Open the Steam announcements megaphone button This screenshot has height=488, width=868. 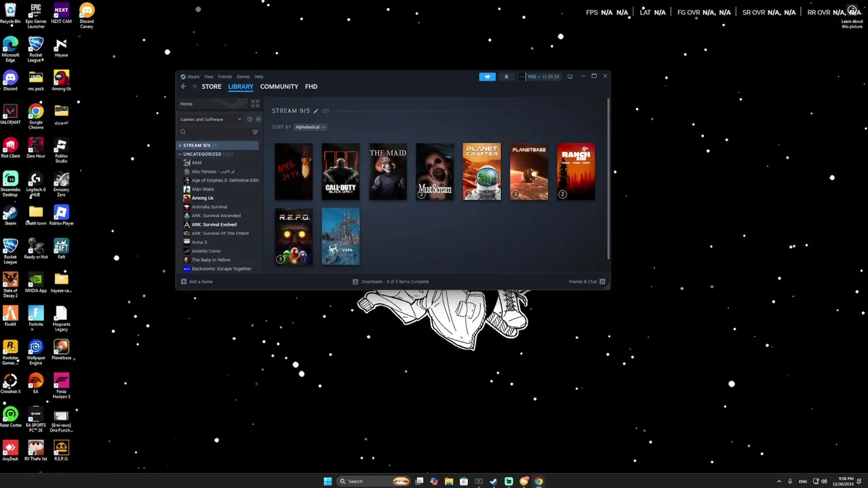click(487, 77)
